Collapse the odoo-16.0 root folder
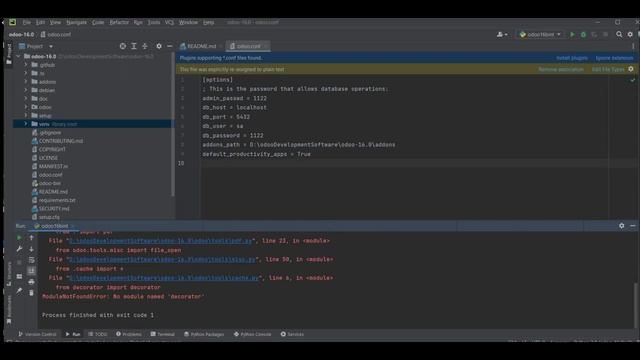This screenshot has height=360, width=640. pyautogui.click(x=18, y=56)
